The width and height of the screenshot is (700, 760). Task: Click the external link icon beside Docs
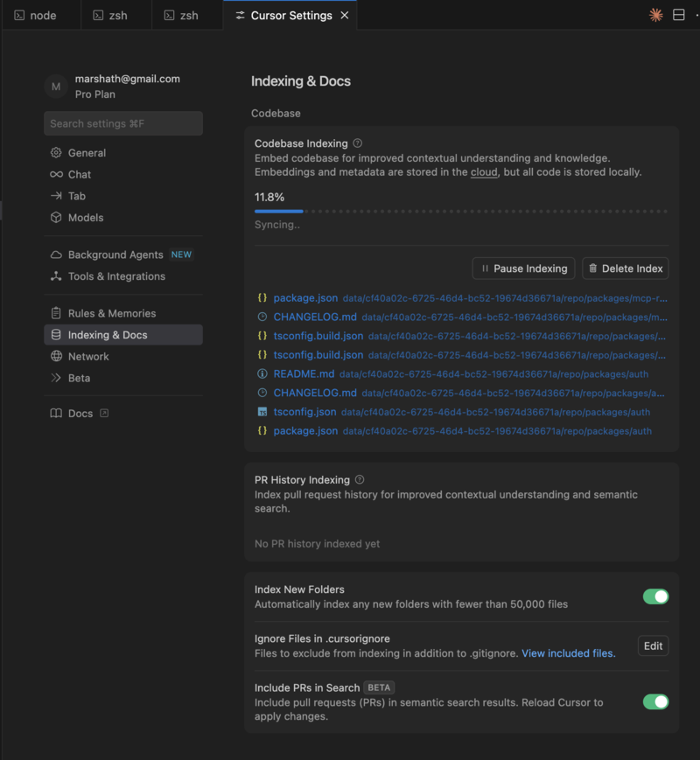pyautogui.click(x=104, y=414)
